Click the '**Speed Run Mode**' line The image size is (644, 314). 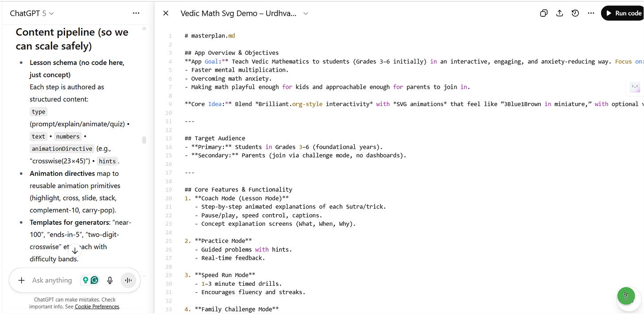[x=220, y=275]
